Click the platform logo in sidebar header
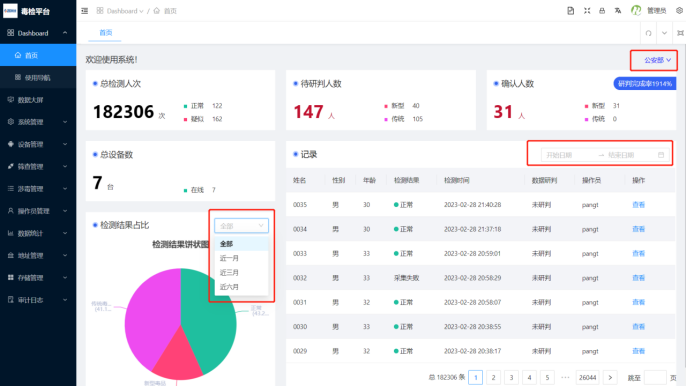The width and height of the screenshot is (686, 386). pos(10,11)
